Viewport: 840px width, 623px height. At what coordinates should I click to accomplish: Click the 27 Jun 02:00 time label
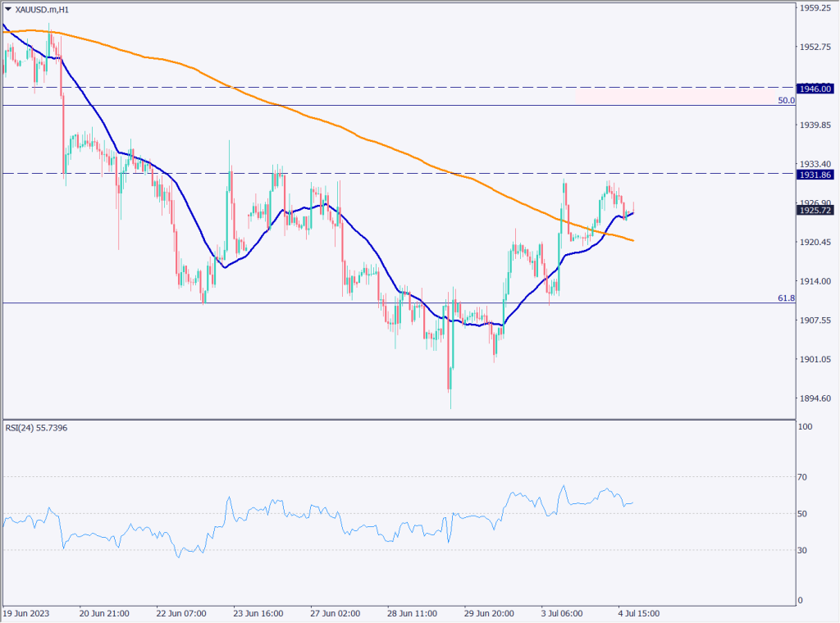click(x=333, y=612)
